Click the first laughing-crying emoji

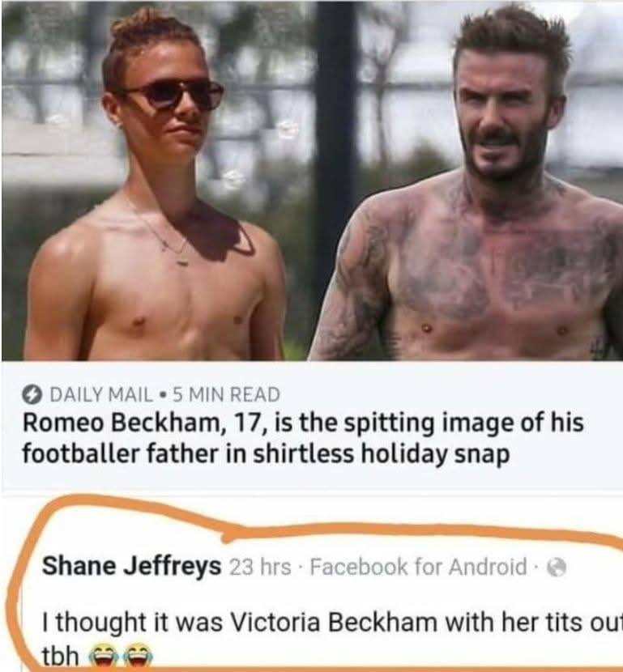(100, 657)
